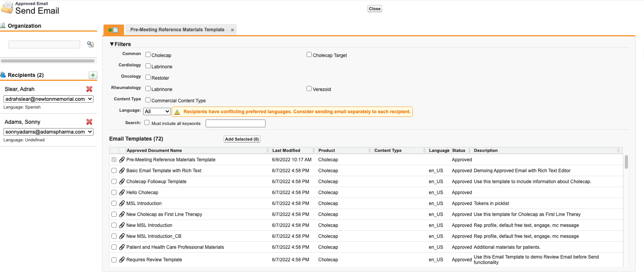644x273 pixels.
Task: Click the template list vertical scrollbar
Action: (626, 162)
